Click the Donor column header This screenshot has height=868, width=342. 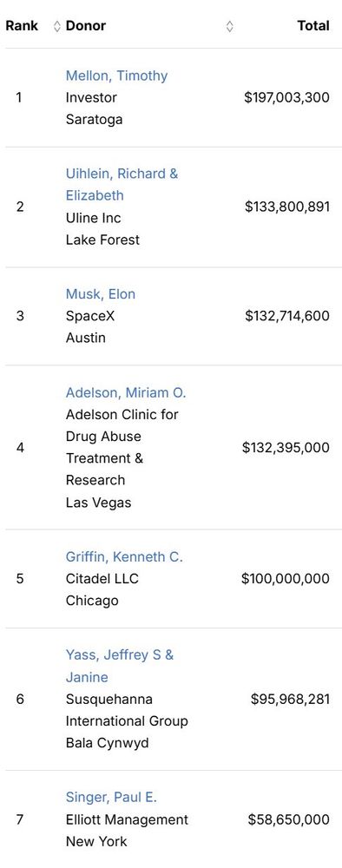pyautogui.click(x=86, y=26)
